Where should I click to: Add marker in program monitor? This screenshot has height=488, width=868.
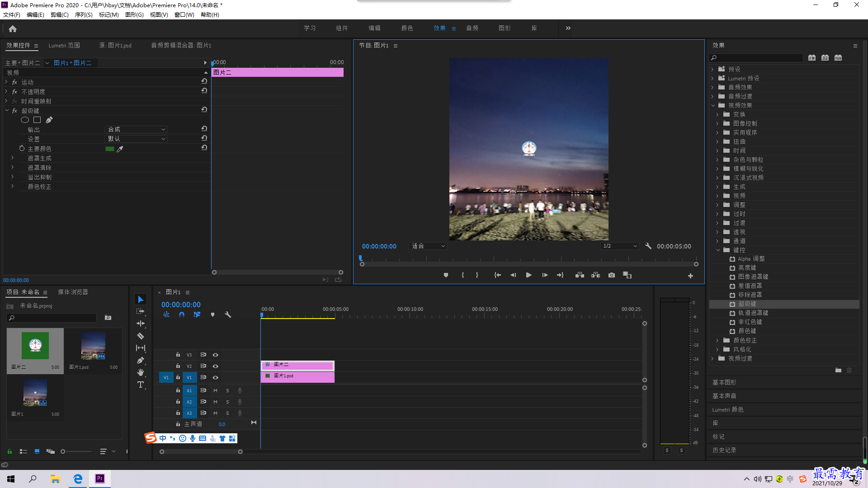click(x=446, y=275)
